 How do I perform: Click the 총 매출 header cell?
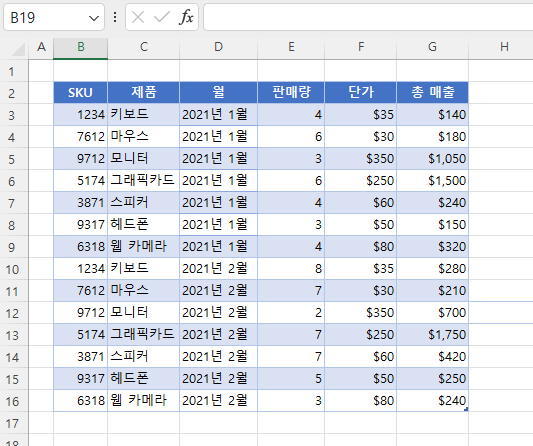point(432,92)
